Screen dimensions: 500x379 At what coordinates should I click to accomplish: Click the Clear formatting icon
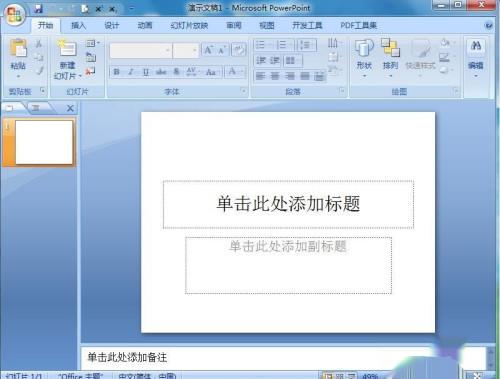(x=239, y=50)
